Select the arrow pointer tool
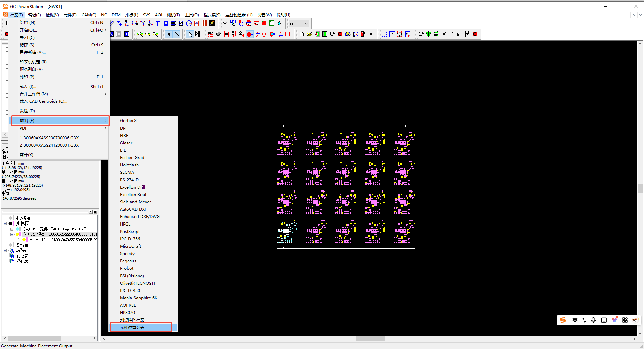 coord(190,34)
